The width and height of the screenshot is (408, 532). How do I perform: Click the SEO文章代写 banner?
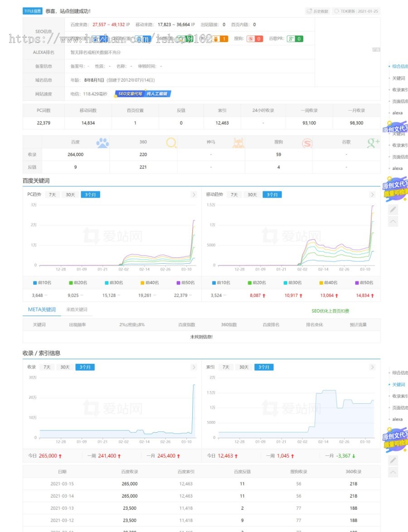(143, 94)
